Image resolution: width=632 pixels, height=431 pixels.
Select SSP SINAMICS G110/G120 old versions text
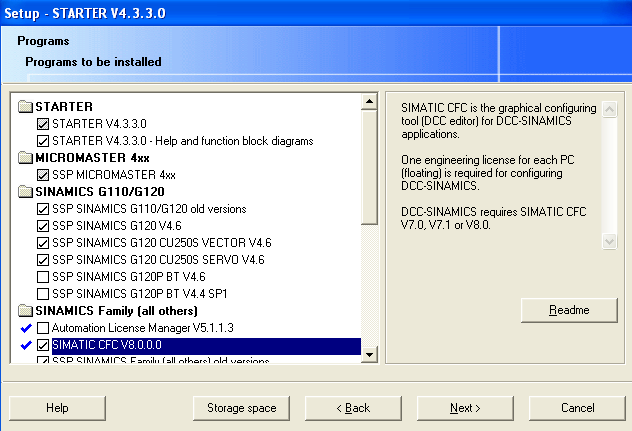tap(150, 209)
